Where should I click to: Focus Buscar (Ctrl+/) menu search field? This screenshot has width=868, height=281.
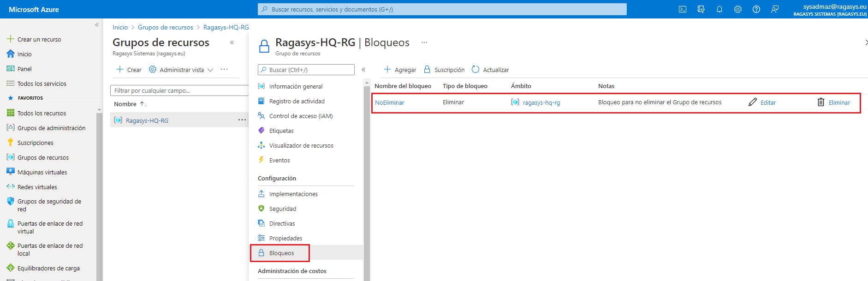[306, 70]
